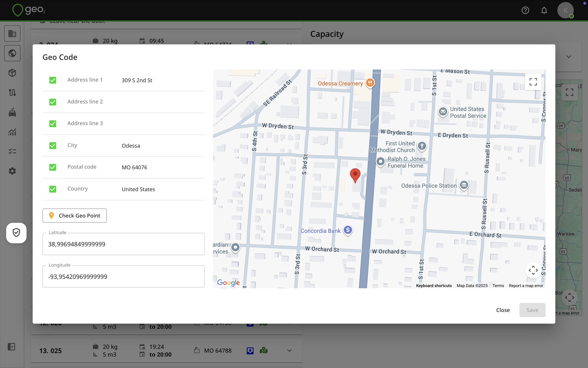Viewport: 588px width, 368px height.
Task: Uncheck the Country checkbox
Action: click(53, 189)
